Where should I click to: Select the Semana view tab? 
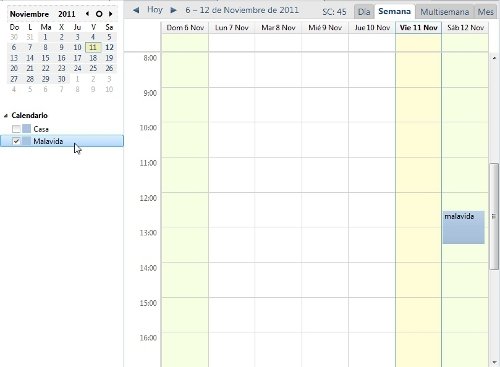(394, 11)
